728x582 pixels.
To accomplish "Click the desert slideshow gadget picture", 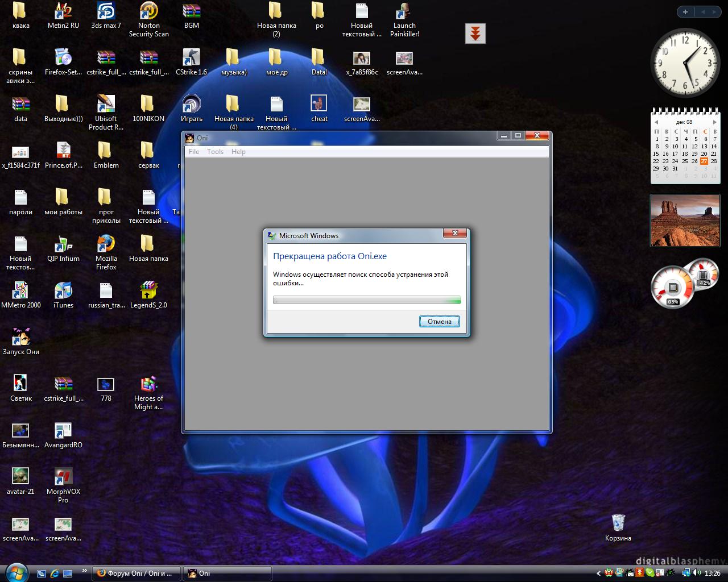I will [x=685, y=221].
